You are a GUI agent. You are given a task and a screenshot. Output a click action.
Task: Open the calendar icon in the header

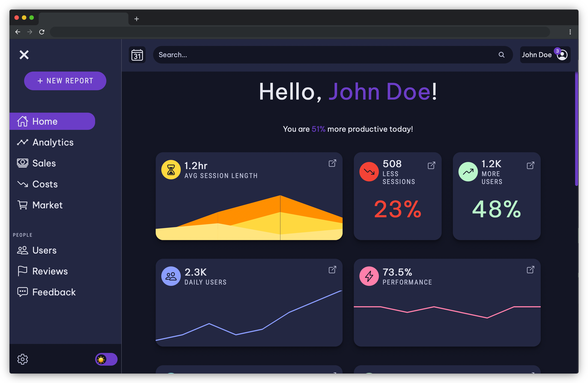coord(137,55)
